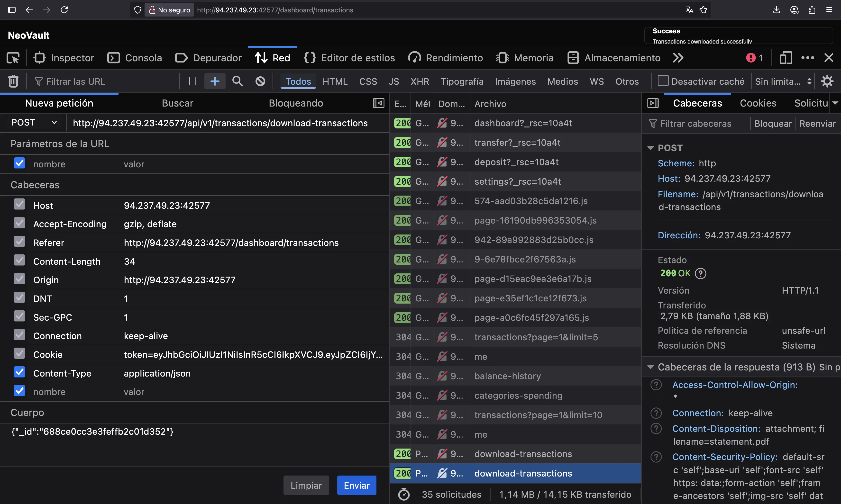Click help icon for Access-Control-Allow-Origin header
Viewport: 841px width, 504px height.
coord(656,385)
